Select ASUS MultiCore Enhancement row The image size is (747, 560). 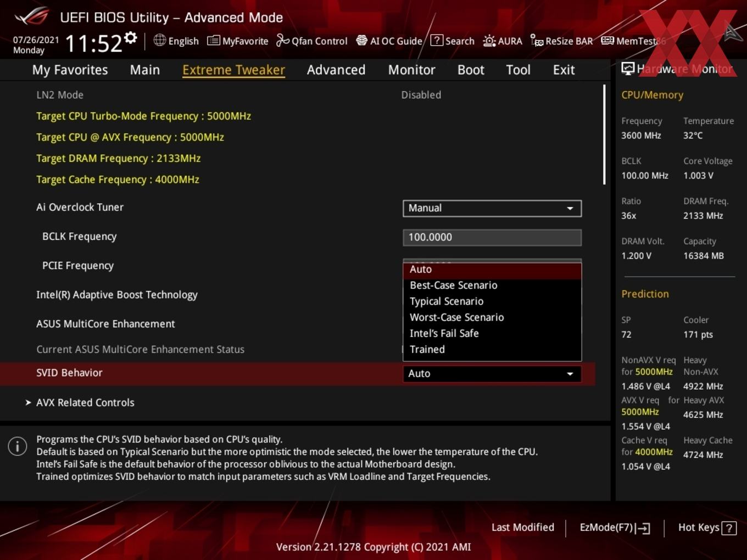[x=105, y=324]
